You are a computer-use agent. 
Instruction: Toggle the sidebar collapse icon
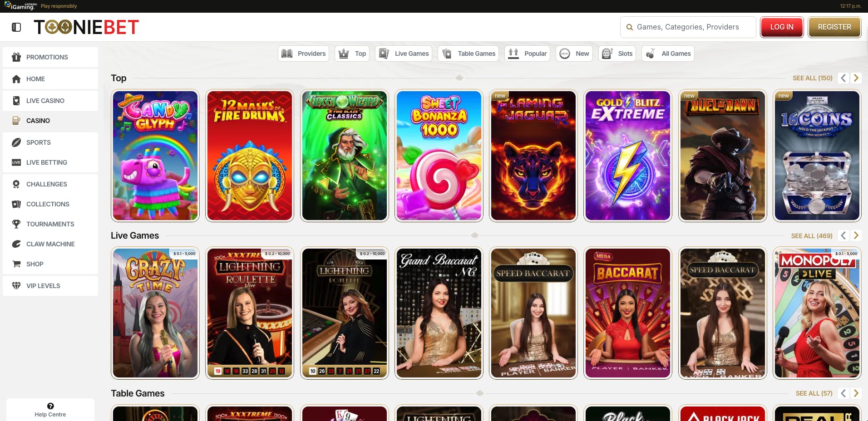tap(16, 27)
